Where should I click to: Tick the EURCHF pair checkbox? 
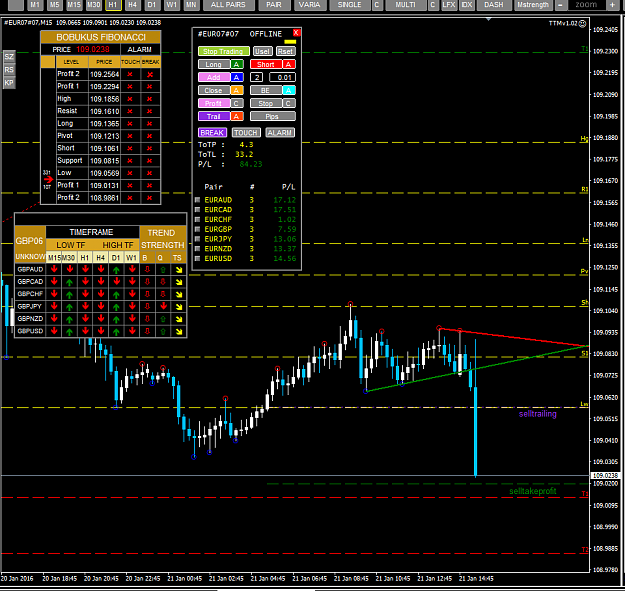(197, 220)
